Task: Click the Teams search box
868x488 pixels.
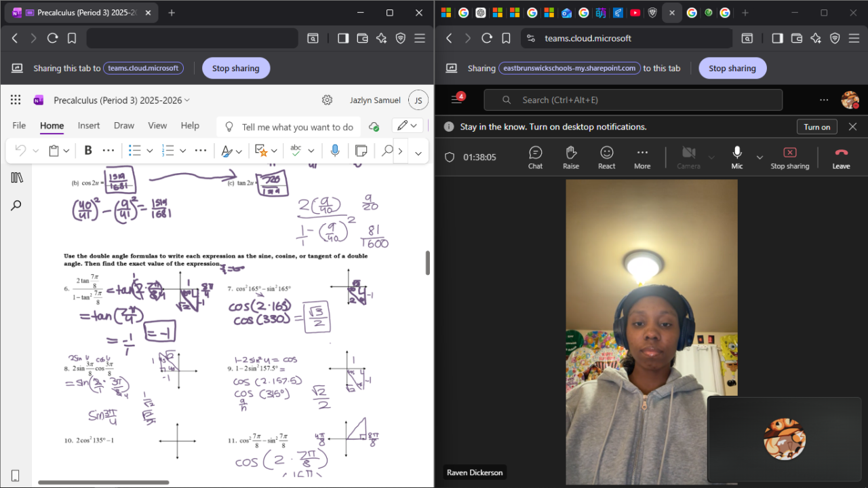Action: 633,100
